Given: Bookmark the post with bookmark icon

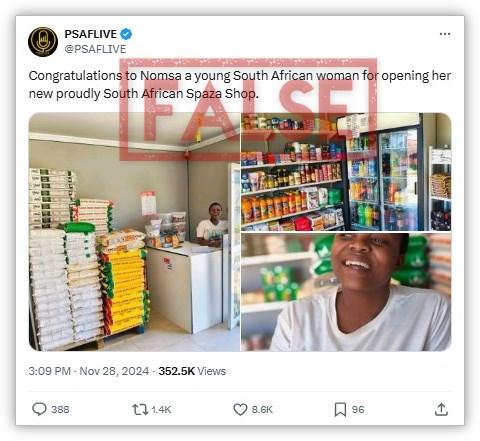Looking at the screenshot, I should 340,409.
